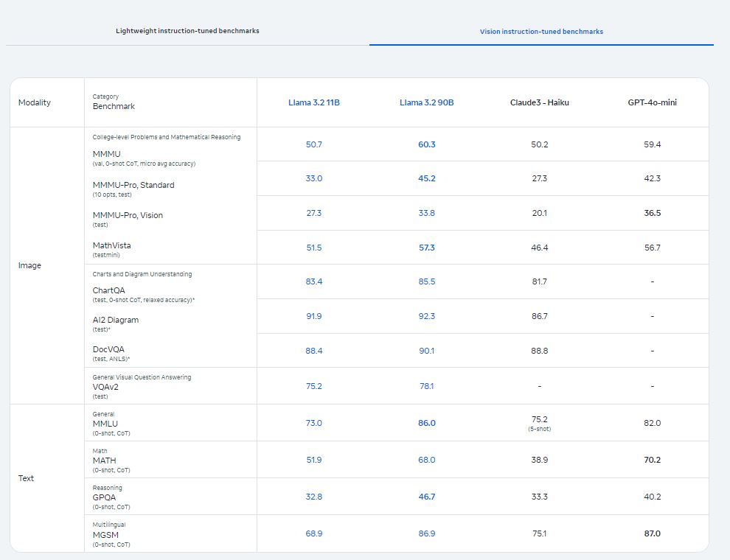Switch to Lightweight instruction-tuned benchmarks tab
This screenshot has height=560, width=730.
[187, 31]
